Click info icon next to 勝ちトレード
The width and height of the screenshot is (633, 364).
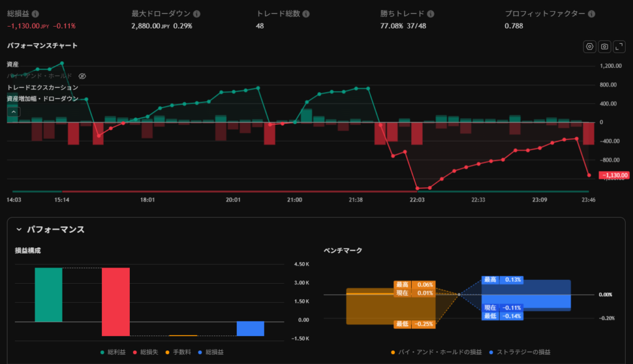tap(431, 14)
